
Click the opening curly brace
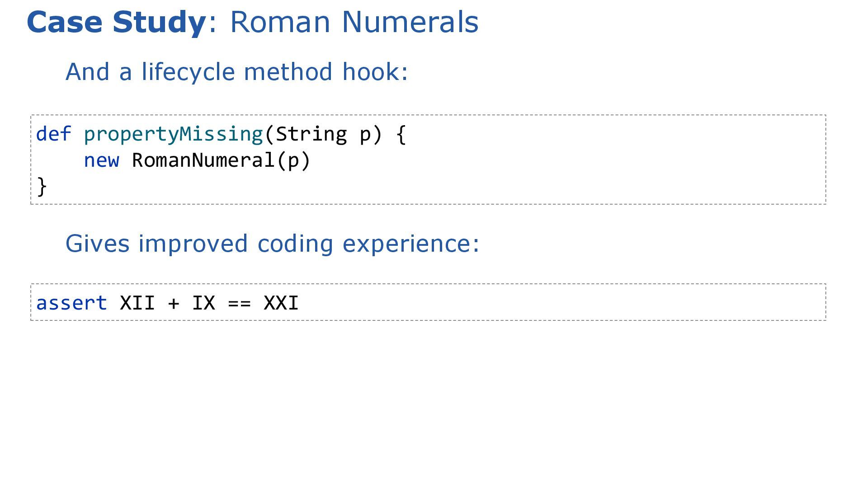tap(401, 134)
